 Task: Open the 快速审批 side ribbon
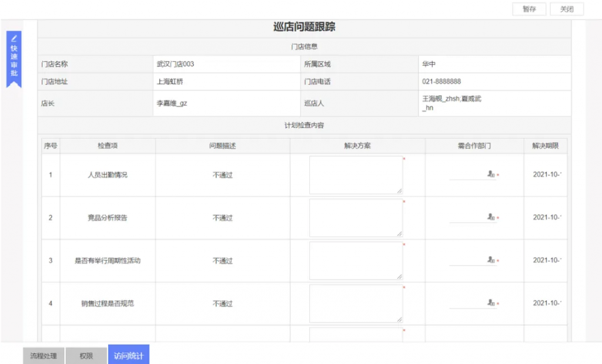pyautogui.click(x=14, y=59)
